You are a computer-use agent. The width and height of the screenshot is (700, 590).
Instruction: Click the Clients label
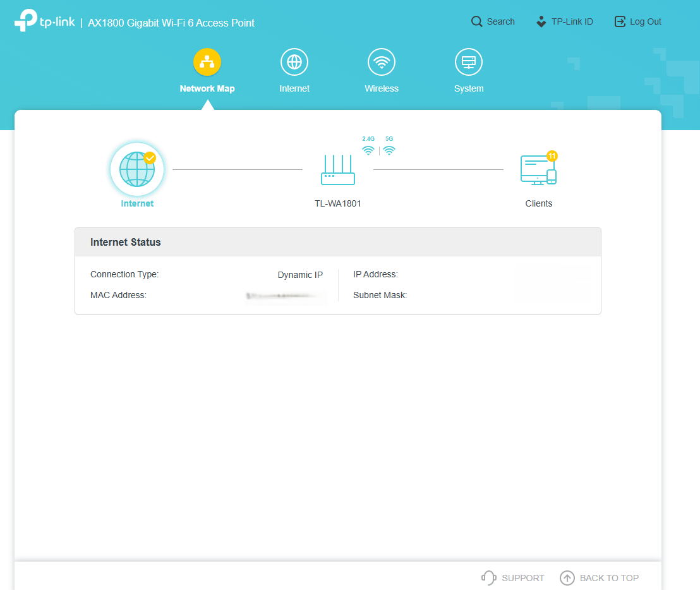click(539, 203)
